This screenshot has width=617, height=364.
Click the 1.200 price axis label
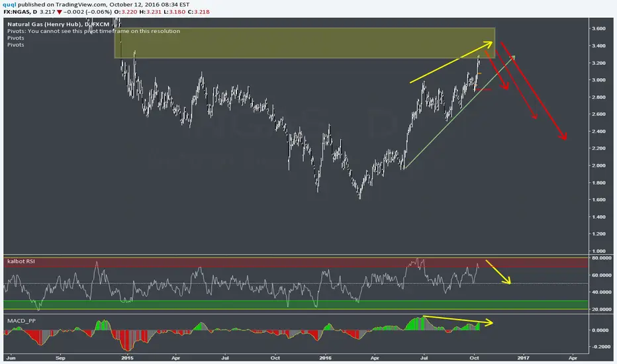coord(598,234)
